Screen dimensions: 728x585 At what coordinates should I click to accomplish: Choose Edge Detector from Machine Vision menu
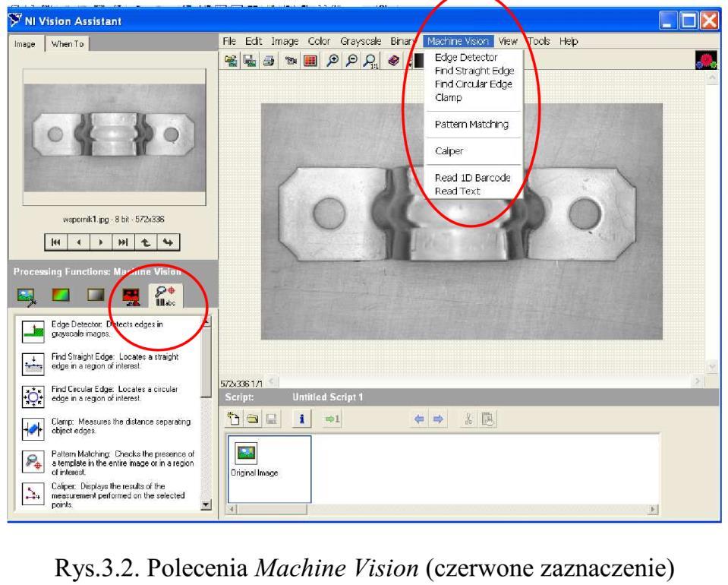(x=466, y=57)
